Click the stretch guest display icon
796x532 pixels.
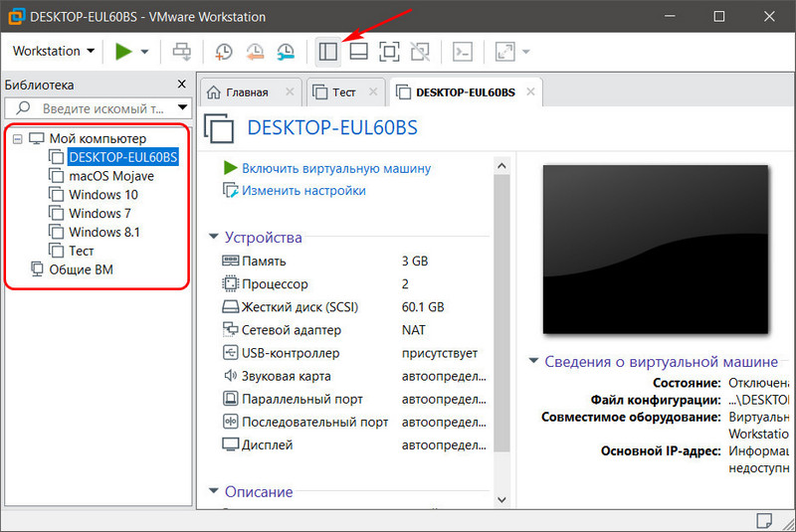click(505, 52)
